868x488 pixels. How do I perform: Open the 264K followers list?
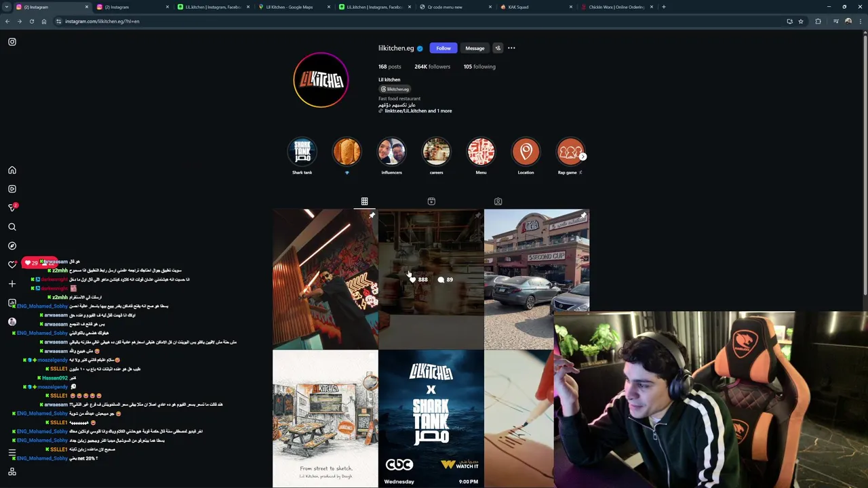click(432, 66)
